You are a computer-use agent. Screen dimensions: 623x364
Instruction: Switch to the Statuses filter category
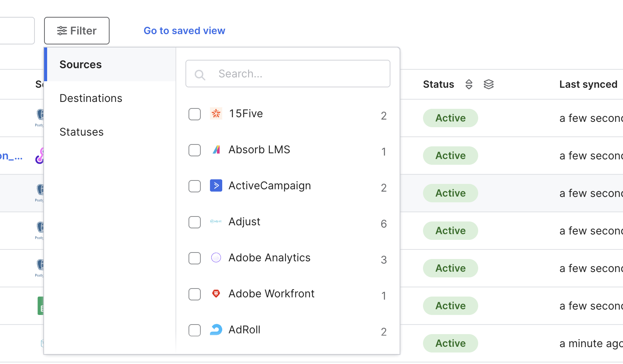(110, 132)
